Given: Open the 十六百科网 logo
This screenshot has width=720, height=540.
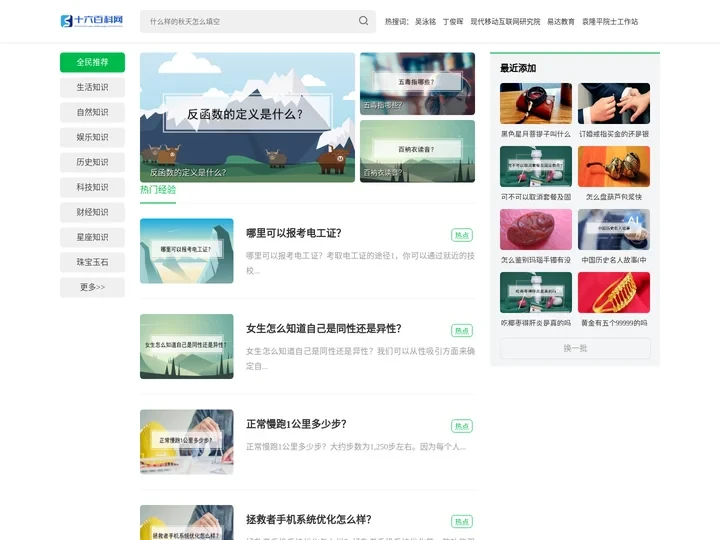Looking at the screenshot, I should coord(92,21).
